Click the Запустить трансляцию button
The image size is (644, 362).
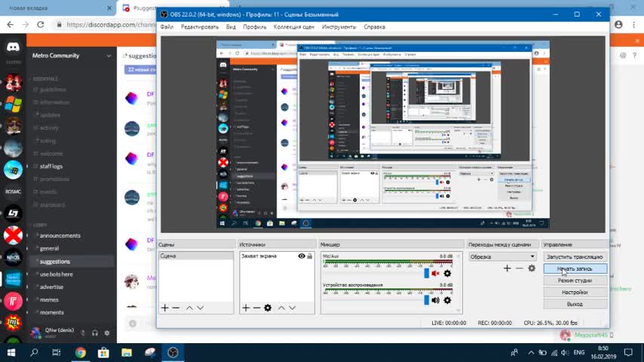pos(575,257)
